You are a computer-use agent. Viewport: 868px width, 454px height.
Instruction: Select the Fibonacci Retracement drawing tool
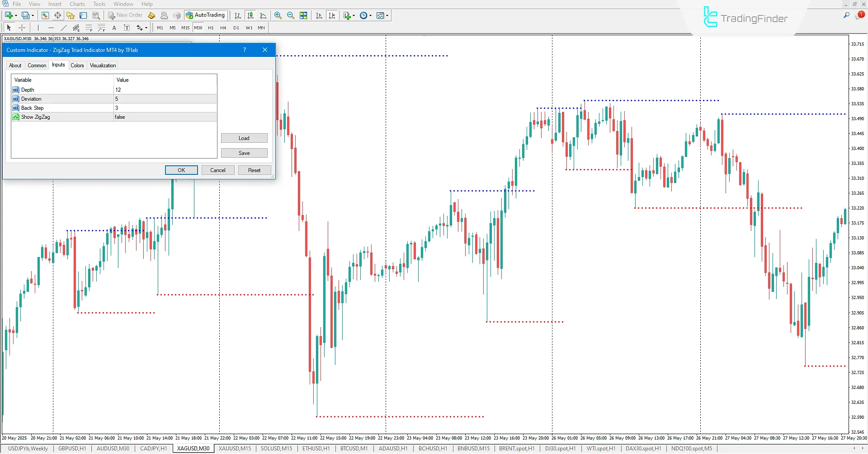click(89, 28)
